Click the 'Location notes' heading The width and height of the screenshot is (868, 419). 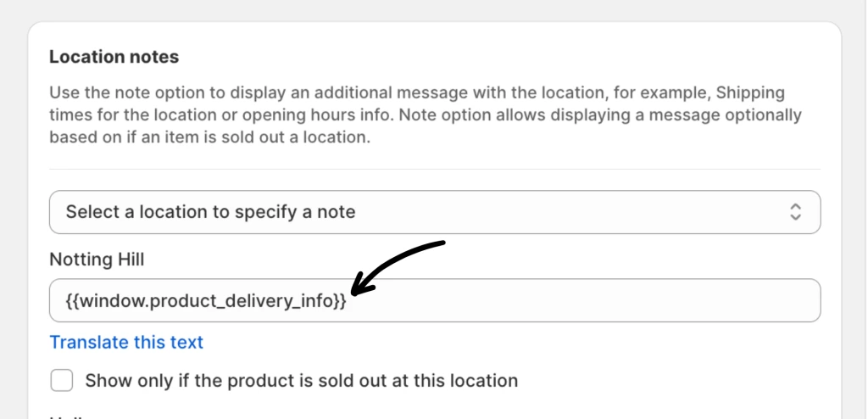tap(114, 57)
